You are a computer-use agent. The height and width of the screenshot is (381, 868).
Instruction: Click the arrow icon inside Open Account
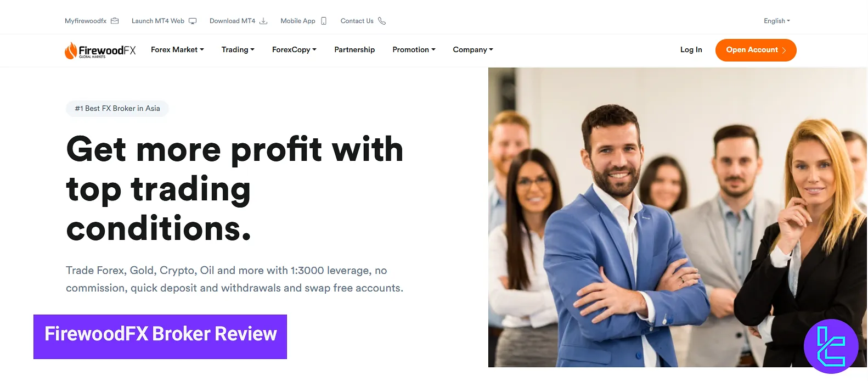pyautogui.click(x=784, y=50)
